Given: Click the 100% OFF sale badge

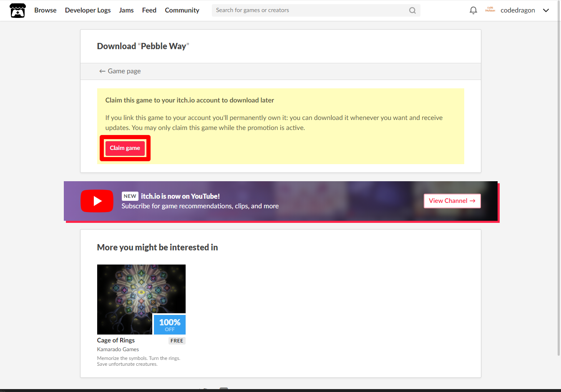Looking at the screenshot, I should point(170,325).
